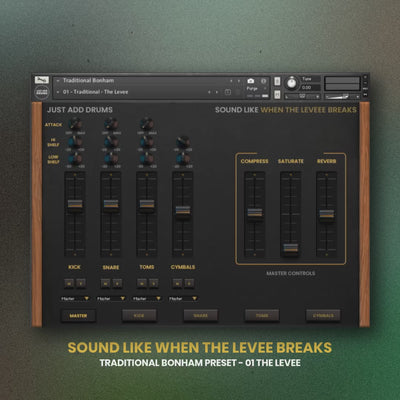
Task: Click the instrument wrench icon at top left
Action: 42,80
